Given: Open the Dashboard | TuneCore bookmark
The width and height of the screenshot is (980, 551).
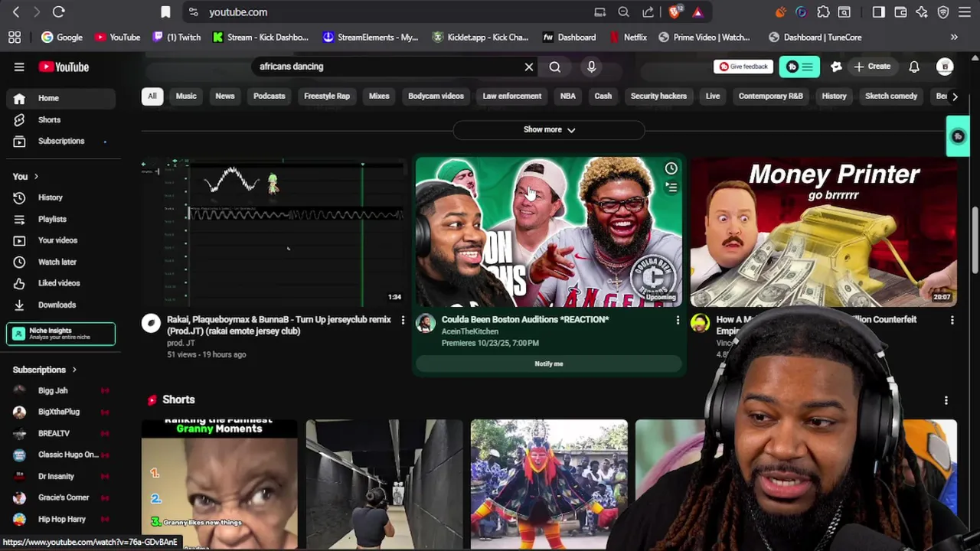Looking at the screenshot, I should (815, 37).
